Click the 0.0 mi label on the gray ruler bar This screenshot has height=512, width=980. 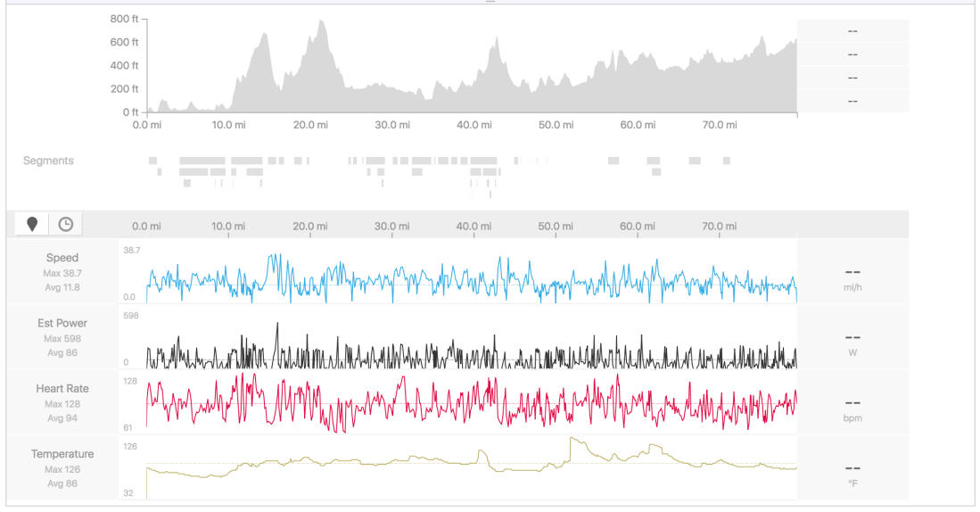[146, 227]
